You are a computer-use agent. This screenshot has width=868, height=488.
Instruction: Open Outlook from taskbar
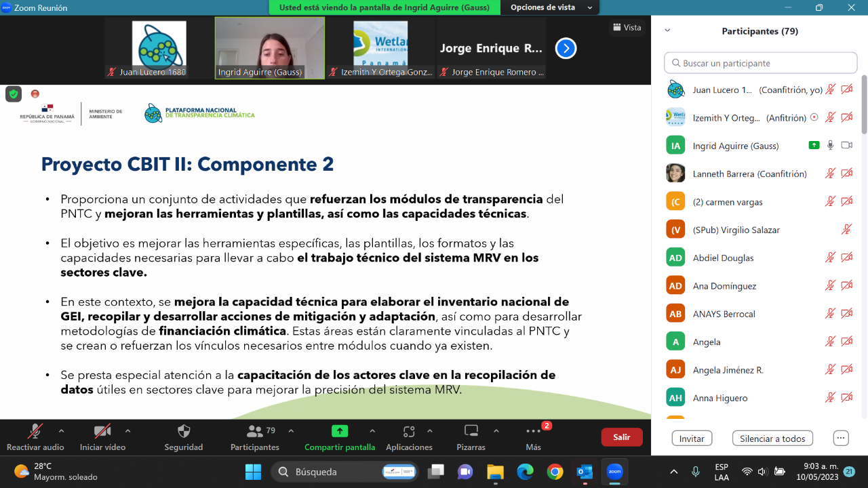coord(585,472)
